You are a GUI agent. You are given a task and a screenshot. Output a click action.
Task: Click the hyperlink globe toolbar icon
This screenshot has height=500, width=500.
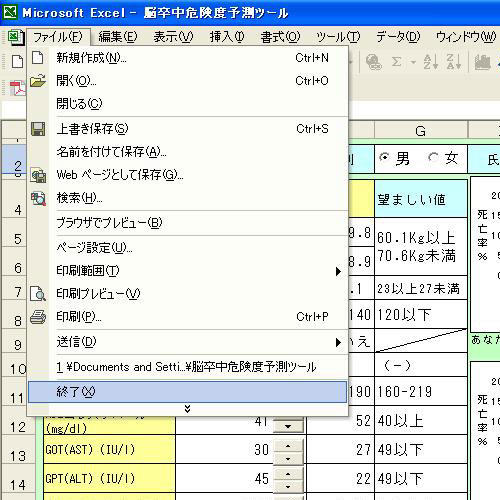[373, 62]
